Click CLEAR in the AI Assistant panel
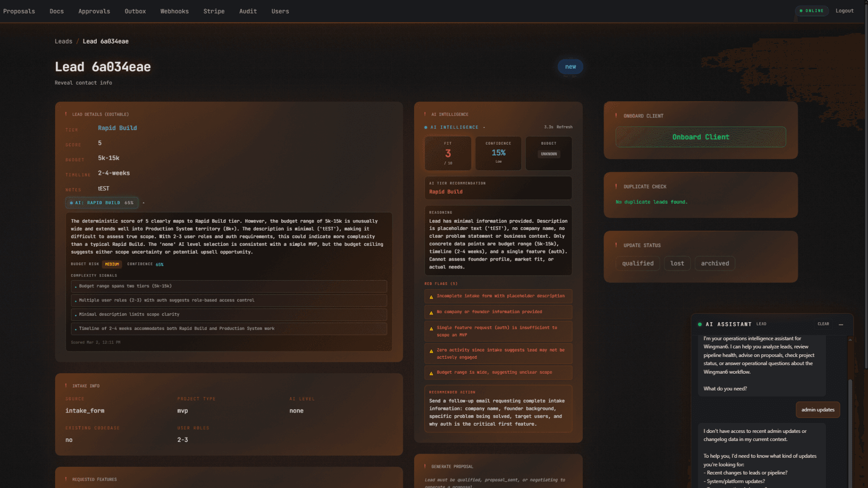The width and height of the screenshot is (868, 488). [x=823, y=324]
